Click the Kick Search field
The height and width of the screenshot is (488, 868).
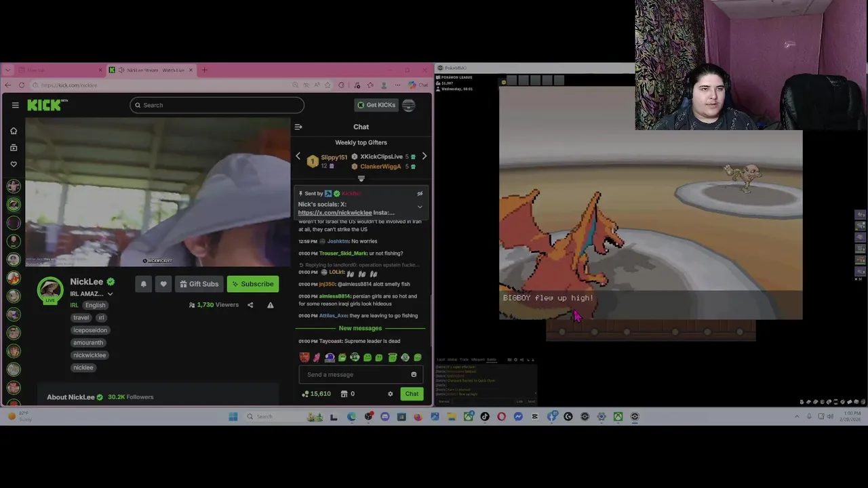click(x=217, y=105)
